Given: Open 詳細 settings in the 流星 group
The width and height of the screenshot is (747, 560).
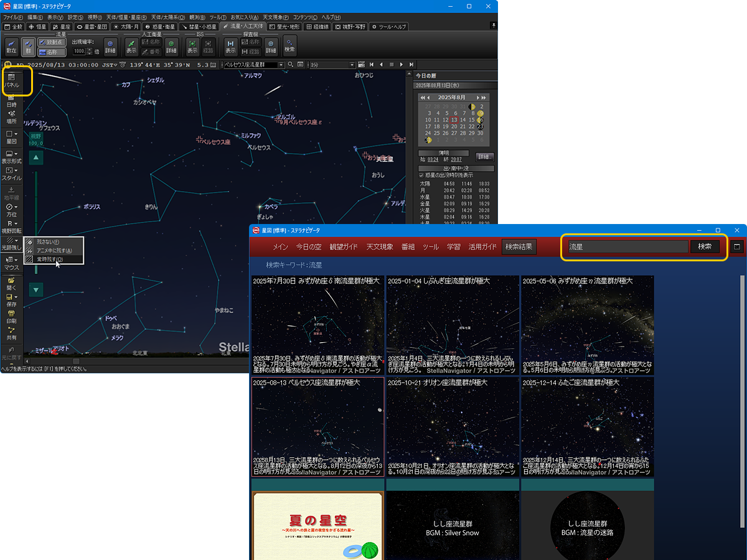Looking at the screenshot, I should coord(110,47).
